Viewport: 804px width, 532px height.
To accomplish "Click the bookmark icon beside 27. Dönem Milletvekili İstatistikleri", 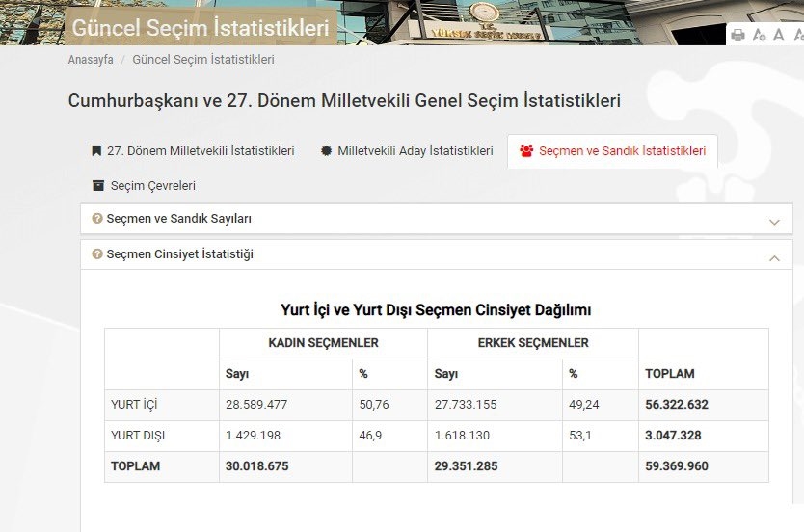I will (x=95, y=150).
